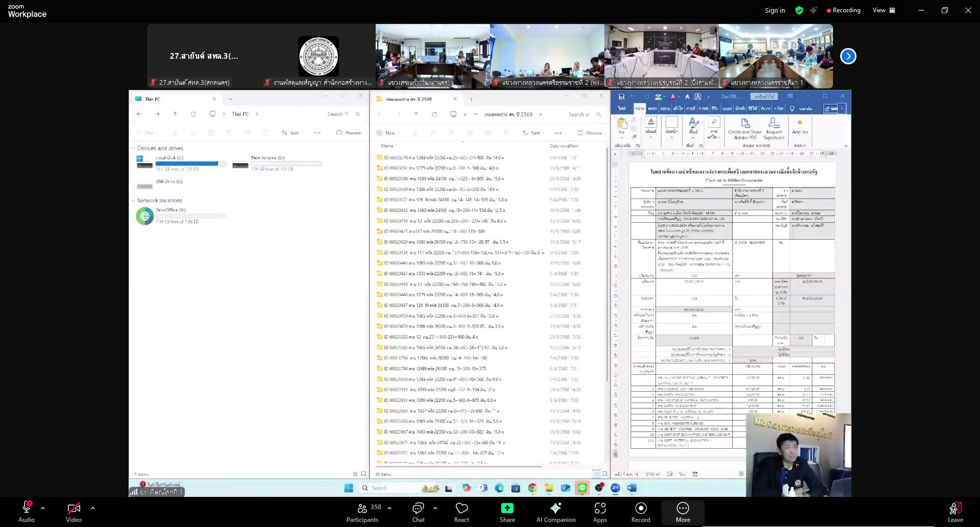
Task: Turn on the Video camera toggle
Action: (x=73, y=509)
